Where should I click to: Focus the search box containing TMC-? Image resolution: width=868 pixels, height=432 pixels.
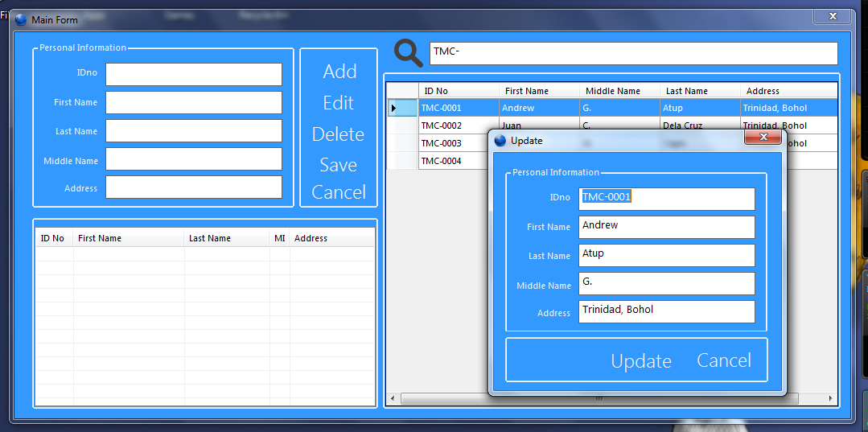[x=633, y=54]
